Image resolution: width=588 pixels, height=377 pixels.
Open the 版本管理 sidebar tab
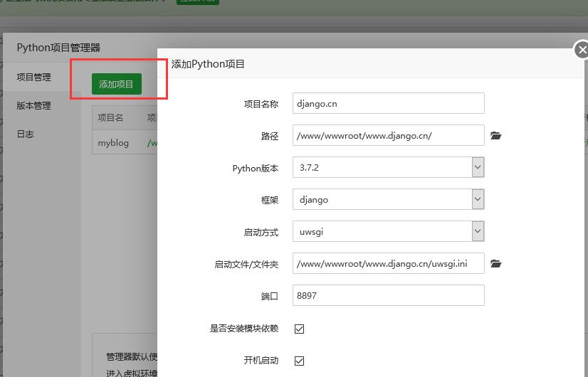point(34,105)
